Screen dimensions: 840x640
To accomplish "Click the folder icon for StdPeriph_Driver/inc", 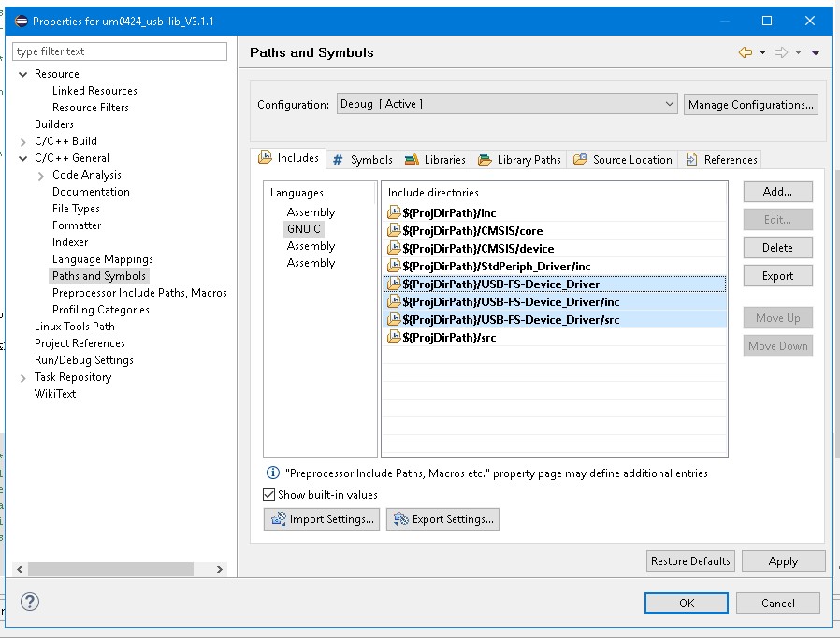I will tap(394, 267).
